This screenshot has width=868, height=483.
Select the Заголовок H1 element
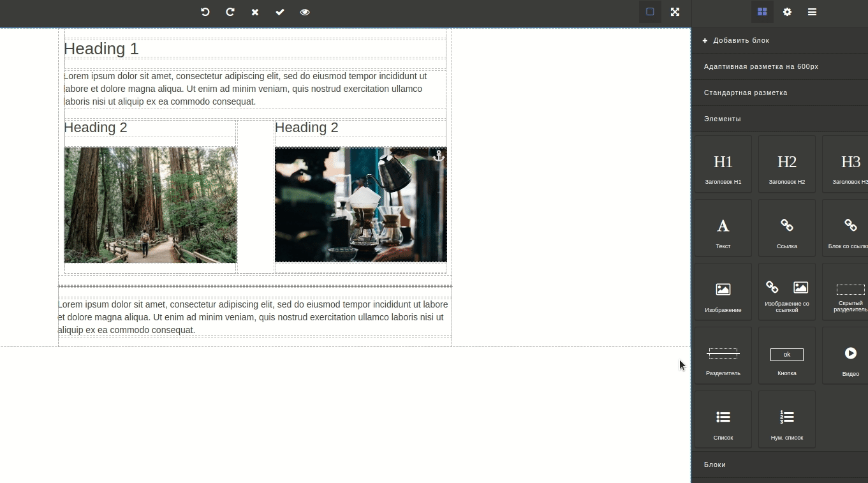tap(723, 164)
